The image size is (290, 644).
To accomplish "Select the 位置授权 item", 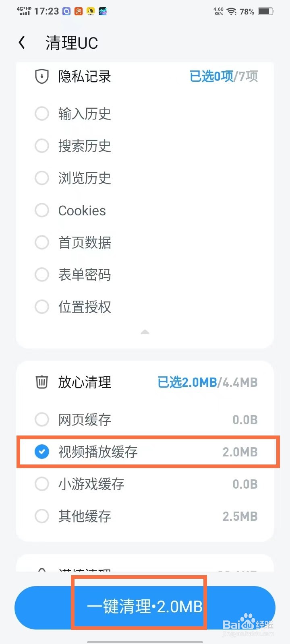I will [x=42, y=307].
